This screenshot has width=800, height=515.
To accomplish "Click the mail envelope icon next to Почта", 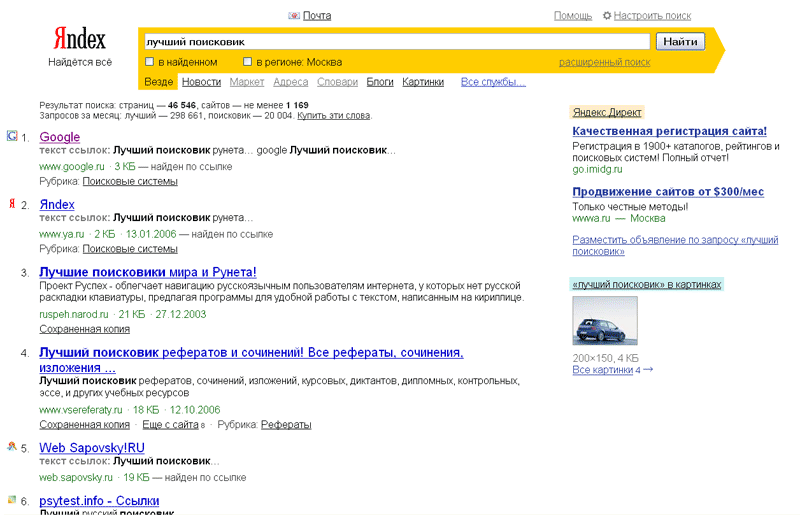I will (x=294, y=16).
